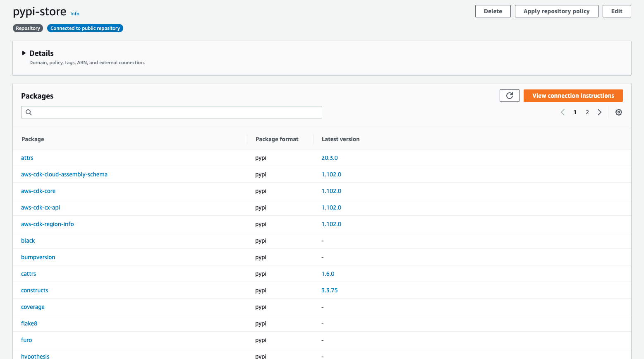Click the Packages section heading

click(x=37, y=96)
